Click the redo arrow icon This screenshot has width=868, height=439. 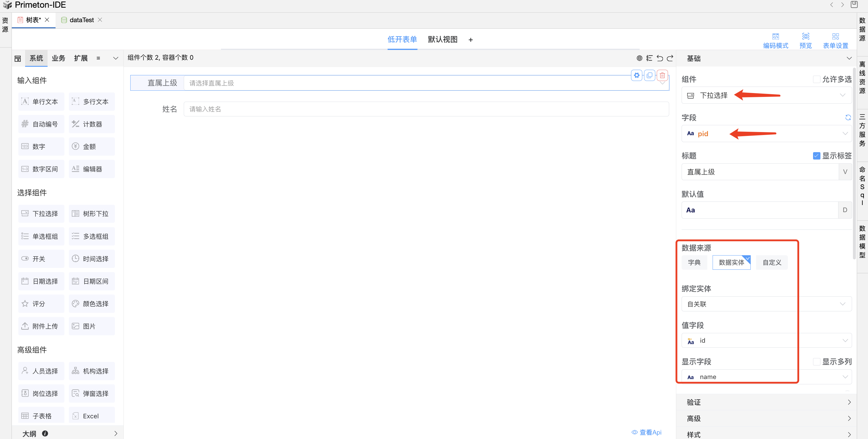(670, 58)
